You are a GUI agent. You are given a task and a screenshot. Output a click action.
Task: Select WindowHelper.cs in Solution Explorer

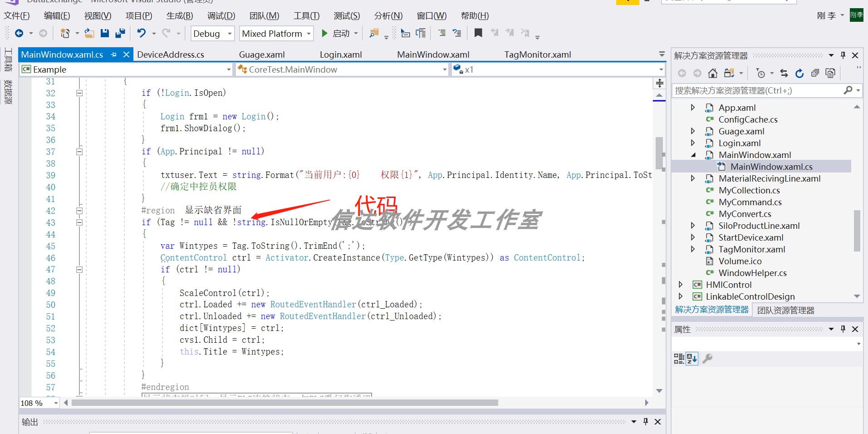point(752,273)
